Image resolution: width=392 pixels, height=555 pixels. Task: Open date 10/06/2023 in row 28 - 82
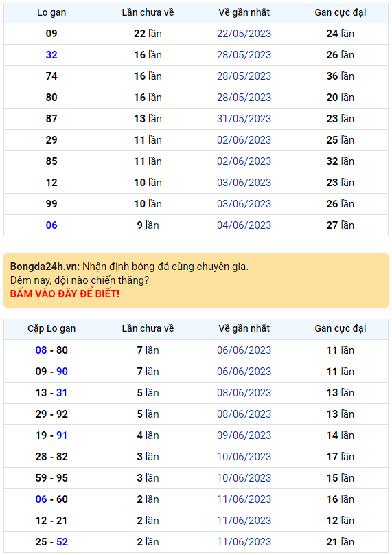[x=244, y=457]
